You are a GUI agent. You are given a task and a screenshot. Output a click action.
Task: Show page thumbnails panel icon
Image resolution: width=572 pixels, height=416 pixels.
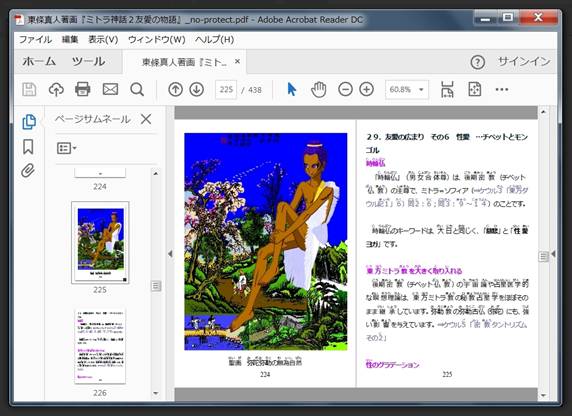tap(29, 122)
